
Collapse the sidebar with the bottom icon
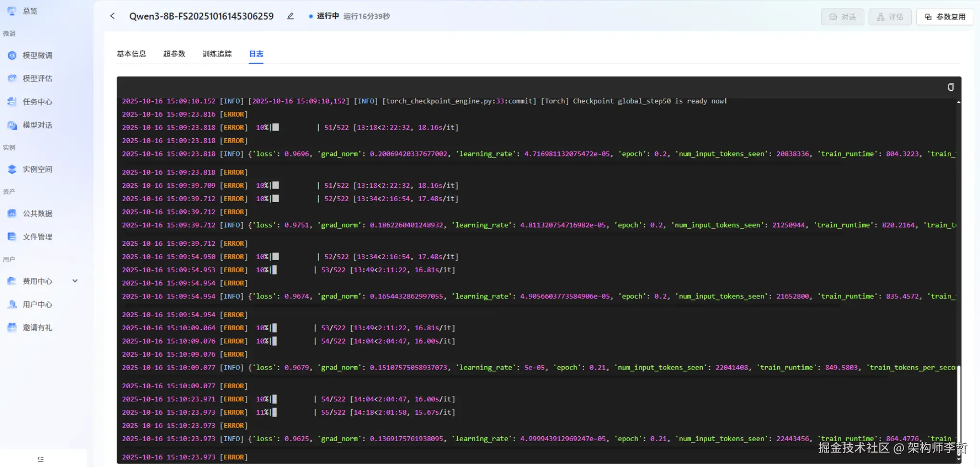[40, 459]
